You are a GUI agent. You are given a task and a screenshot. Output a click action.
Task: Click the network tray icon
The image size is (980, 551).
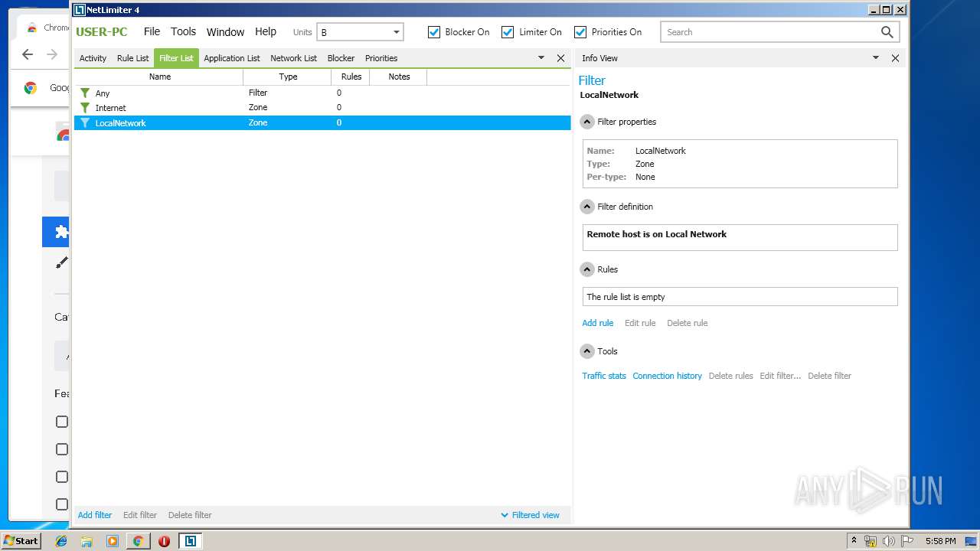click(871, 541)
